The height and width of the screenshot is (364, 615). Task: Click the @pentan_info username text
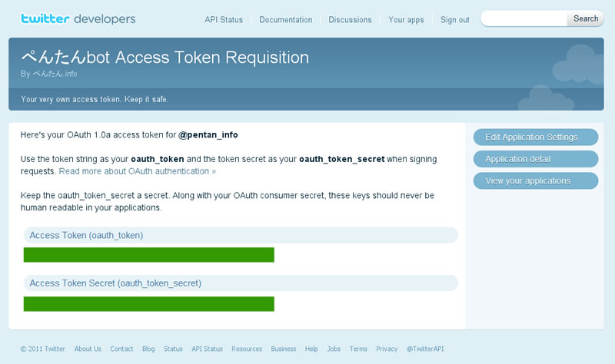(x=208, y=135)
